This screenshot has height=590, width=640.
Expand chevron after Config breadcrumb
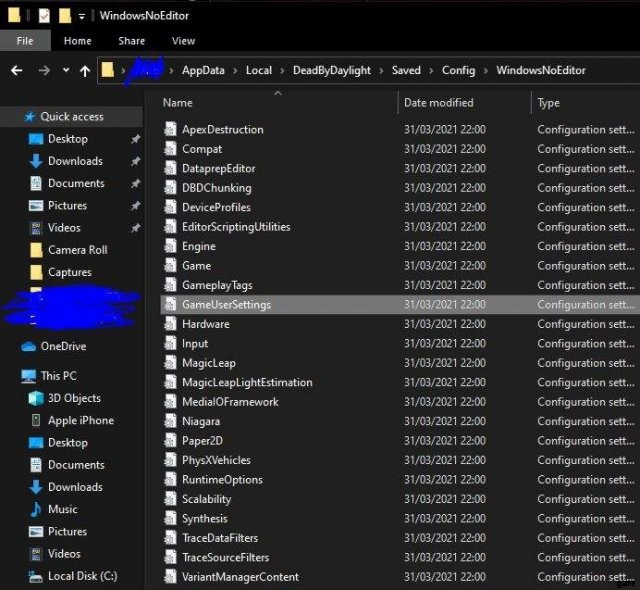(x=486, y=71)
